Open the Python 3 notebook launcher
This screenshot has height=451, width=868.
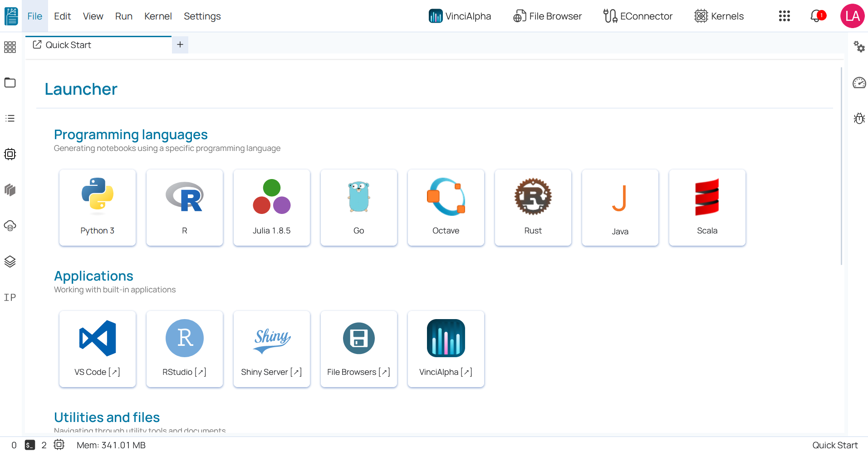pyautogui.click(x=98, y=208)
